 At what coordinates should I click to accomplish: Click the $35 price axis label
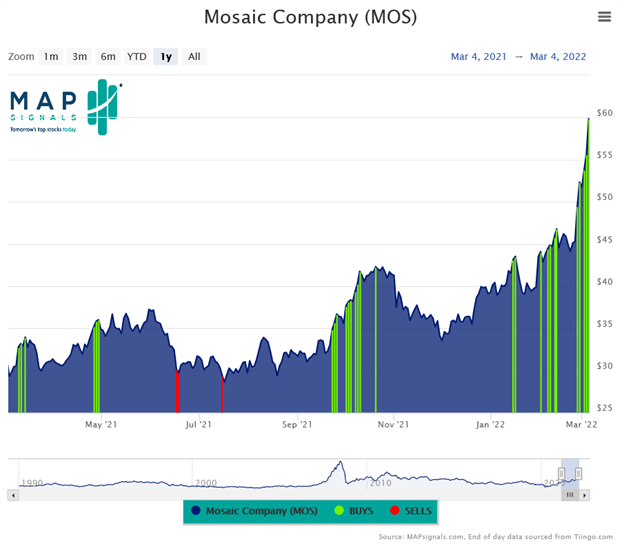pyautogui.click(x=604, y=324)
